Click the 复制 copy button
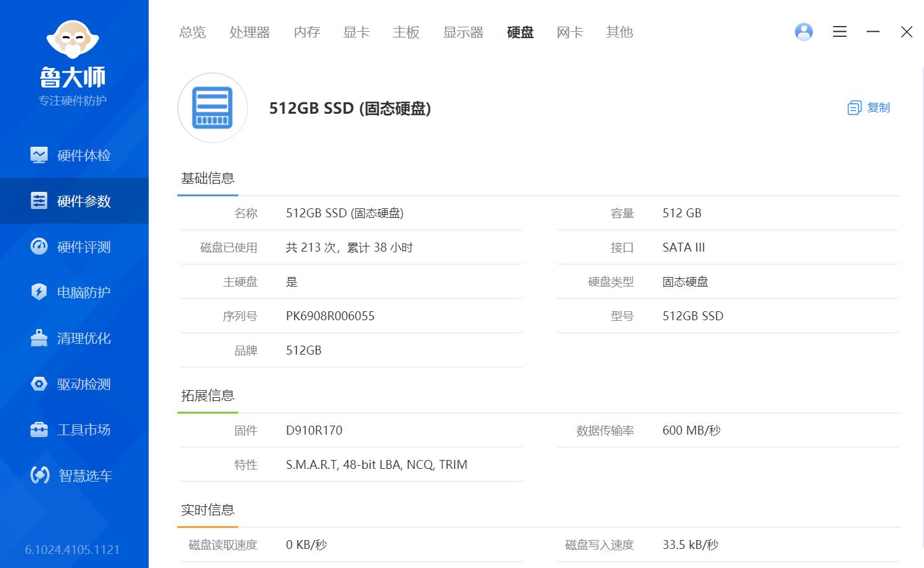Viewport: 924px width, 568px height. (x=869, y=108)
